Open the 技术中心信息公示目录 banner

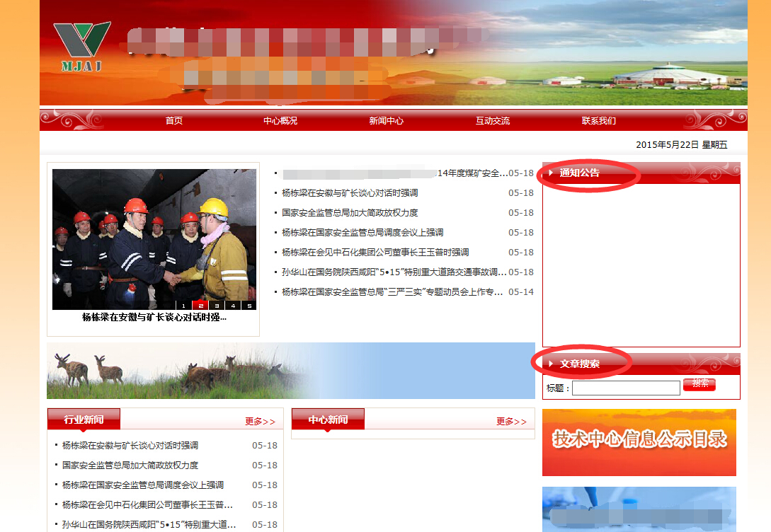[639, 441]
